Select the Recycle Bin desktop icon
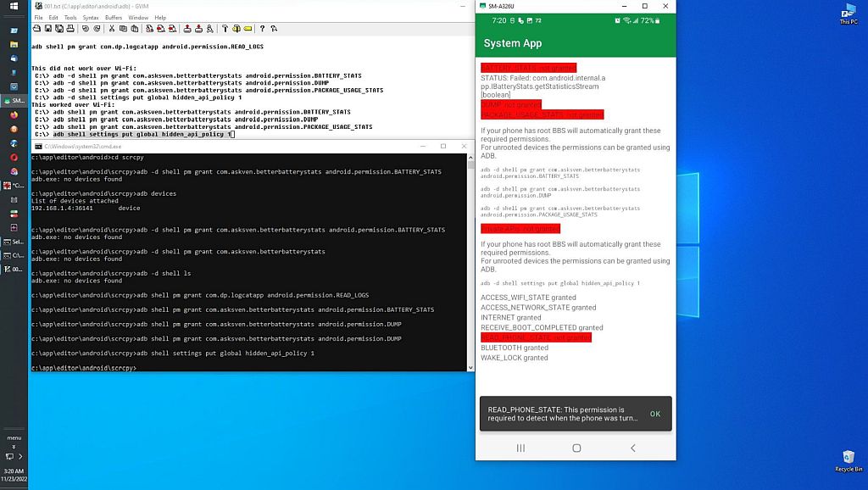The height and width of the screenshot is (490, 868). [848, 460]
